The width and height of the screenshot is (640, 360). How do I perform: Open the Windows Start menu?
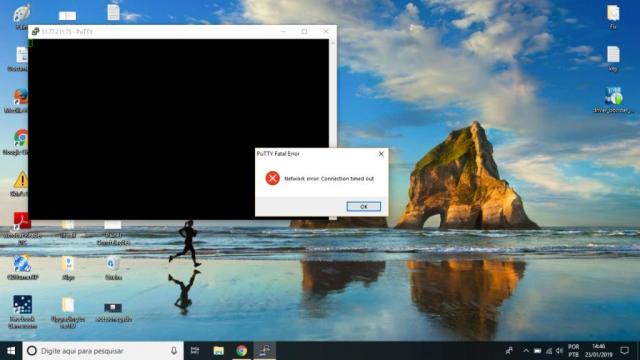[x=11, y=351]
